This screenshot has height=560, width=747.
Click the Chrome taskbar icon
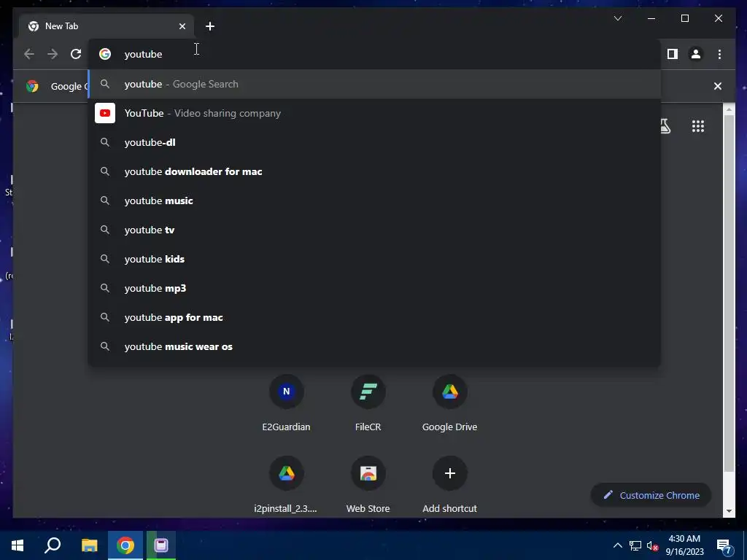click(x=125, y=545)
